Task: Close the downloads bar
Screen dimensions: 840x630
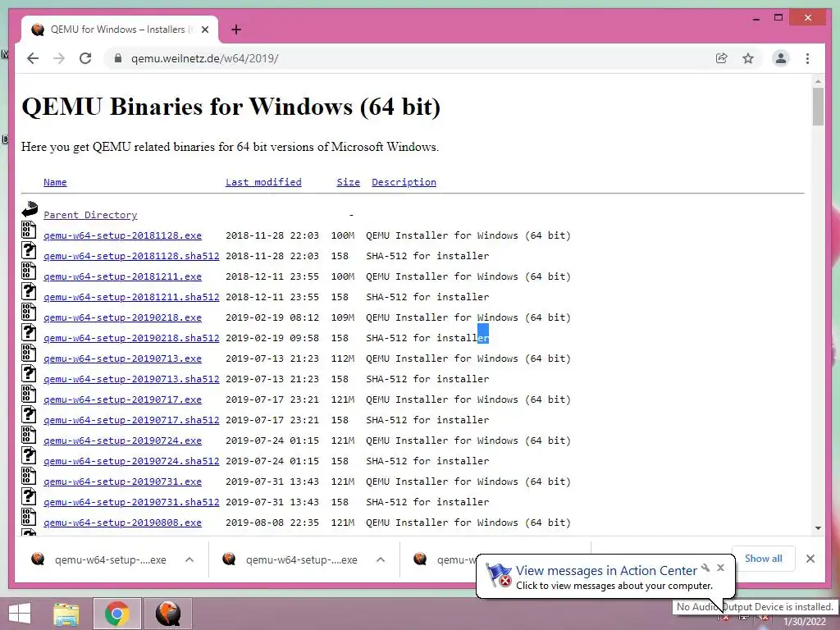Action: [x=810, y=559]
